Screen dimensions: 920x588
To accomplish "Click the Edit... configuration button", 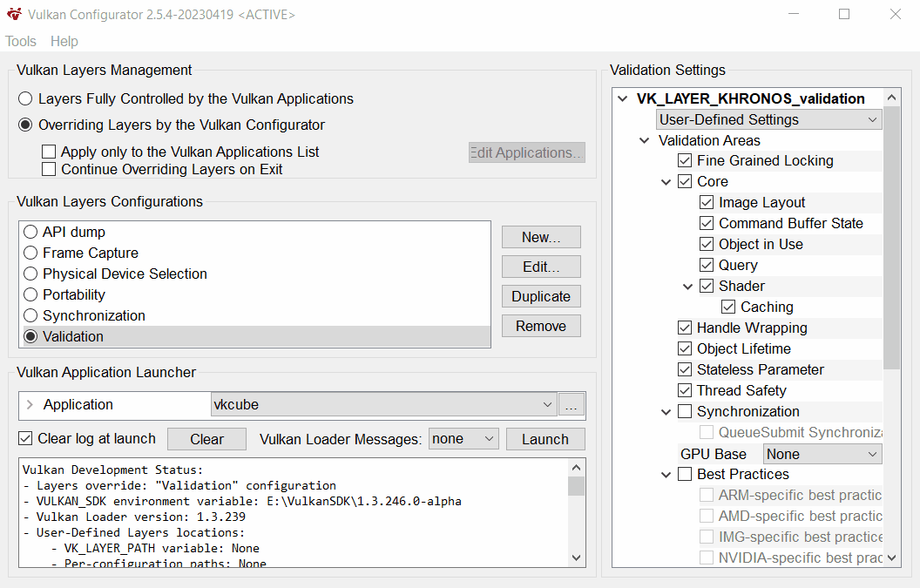I will [541, 267].
